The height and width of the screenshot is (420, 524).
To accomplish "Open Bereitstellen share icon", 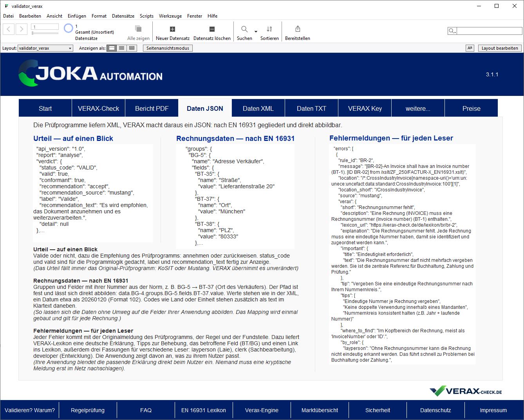I will tap(298, 29).
